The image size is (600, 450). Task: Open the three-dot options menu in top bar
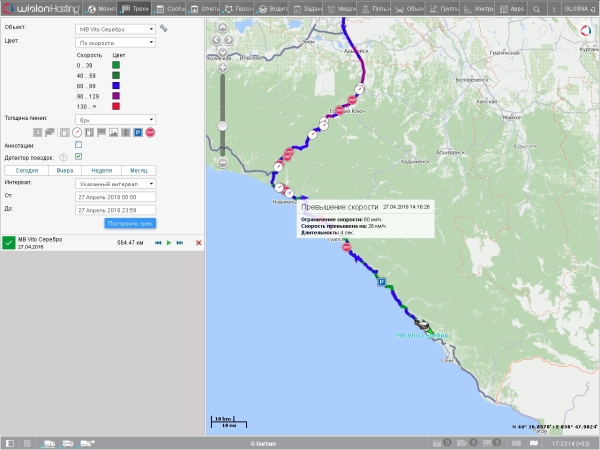(x=553, y=9)
